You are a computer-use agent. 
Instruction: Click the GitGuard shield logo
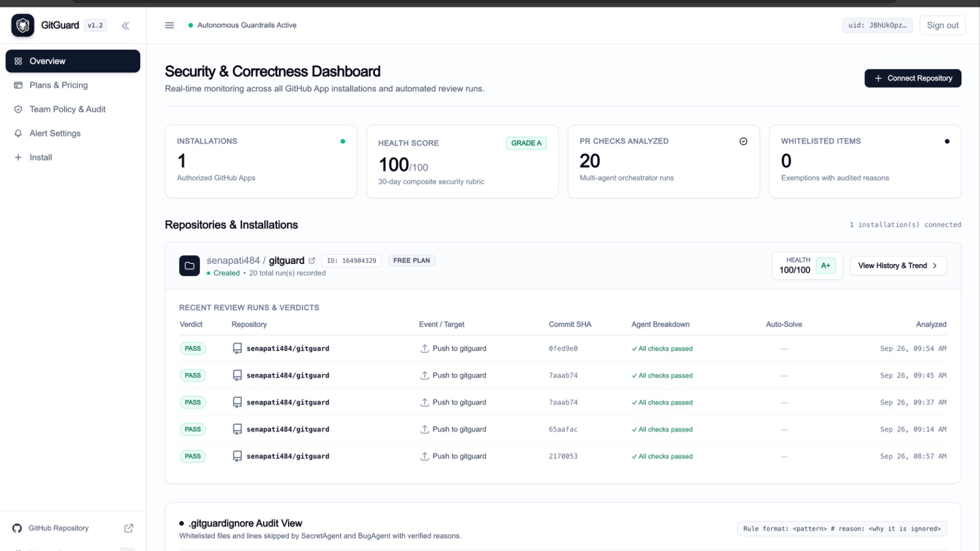pyautogui.click(x=22, y=25)
